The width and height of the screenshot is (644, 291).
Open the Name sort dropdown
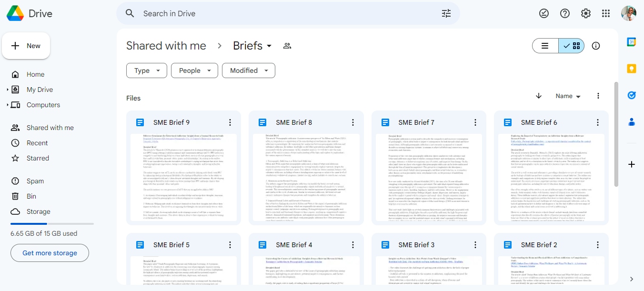pyautogui.click(x=568, y=96)
